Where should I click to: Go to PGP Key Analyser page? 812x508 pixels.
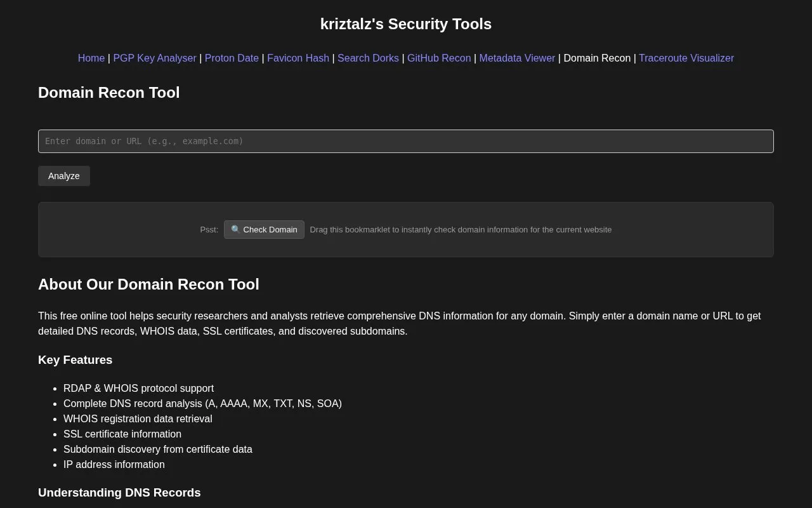(155, 58)
